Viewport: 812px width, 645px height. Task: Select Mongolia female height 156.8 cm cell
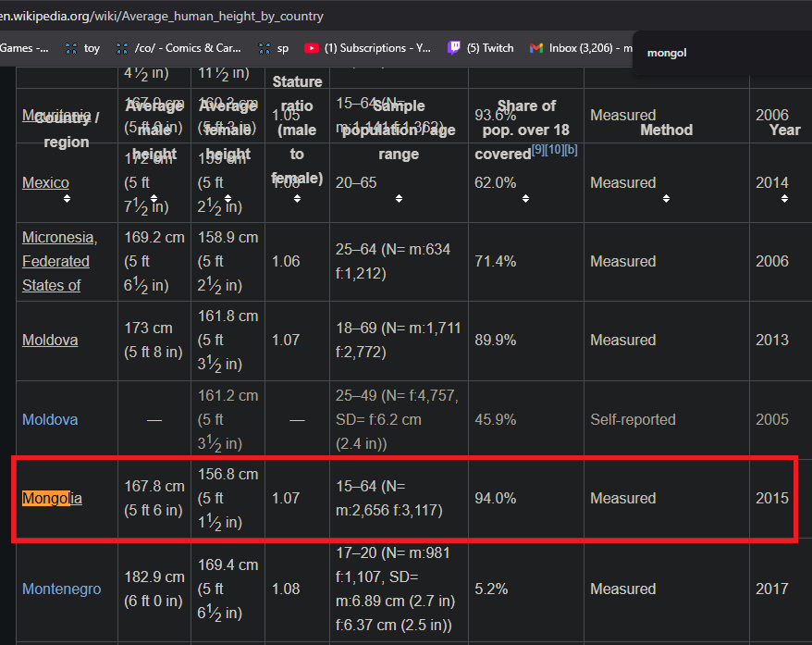pyautogui.click(x=228, y=499)
